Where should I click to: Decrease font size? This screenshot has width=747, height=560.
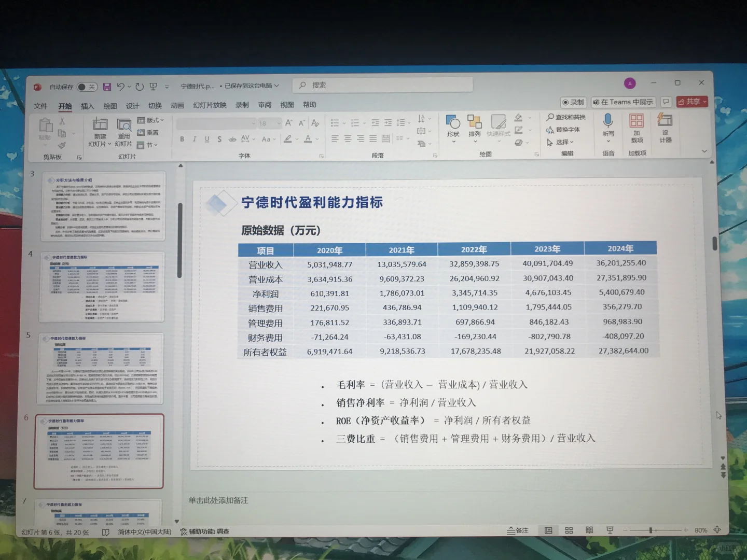(301, 123)
